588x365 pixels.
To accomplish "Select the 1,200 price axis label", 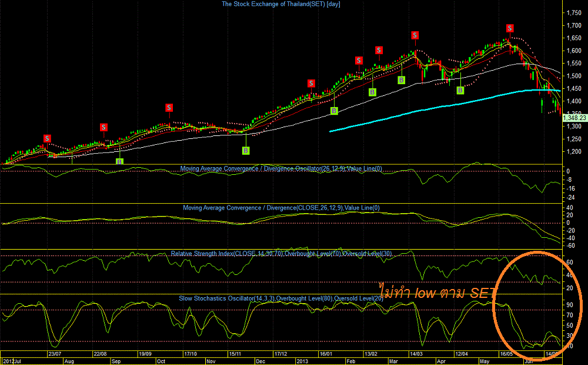I will tap(574, 152).
